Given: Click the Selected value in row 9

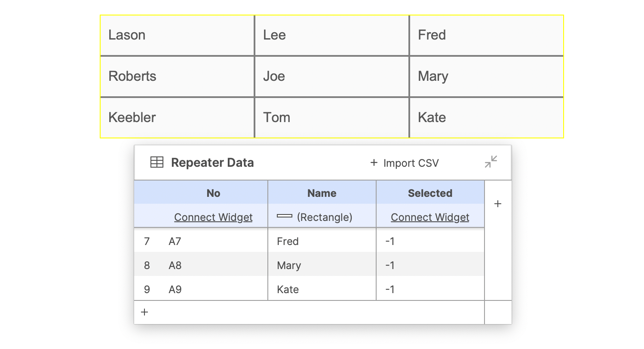Looking at the screenshot, I should [x=430, y=289].
